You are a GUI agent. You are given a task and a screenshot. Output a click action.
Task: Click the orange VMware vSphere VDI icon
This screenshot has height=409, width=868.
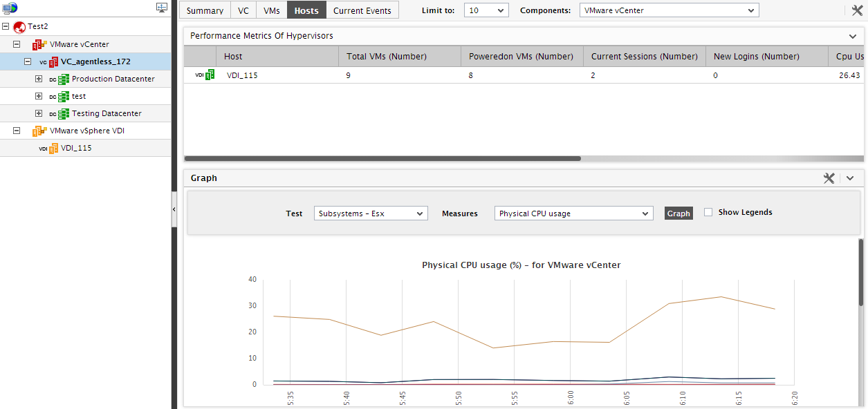pos(39,131)
